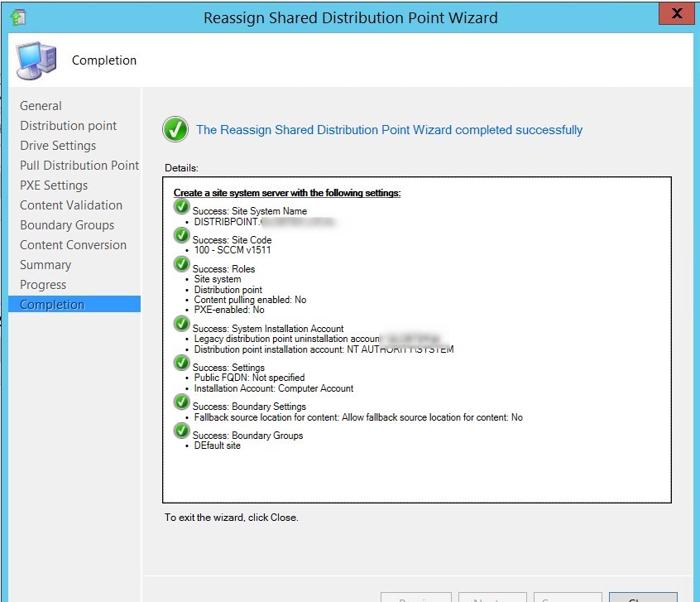Open the Content Conversion page
Screen dimensions: 700x602
73,244
